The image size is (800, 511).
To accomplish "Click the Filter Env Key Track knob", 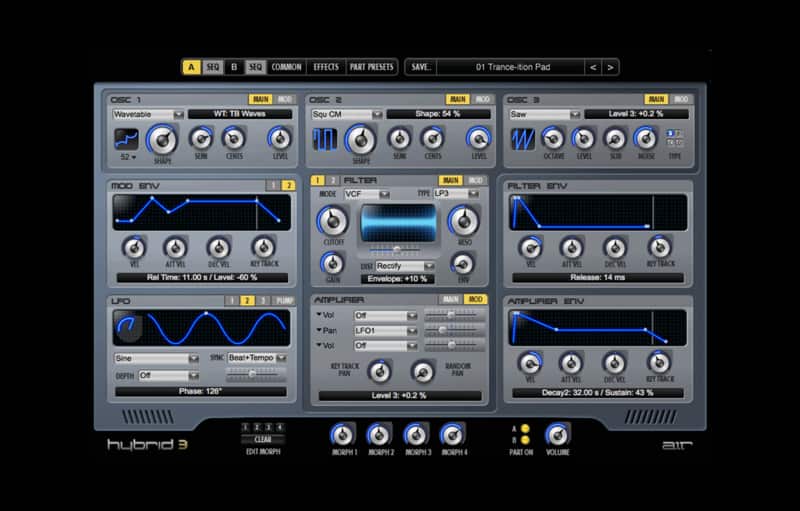I will pyautogui.click(x=660, y=247).
